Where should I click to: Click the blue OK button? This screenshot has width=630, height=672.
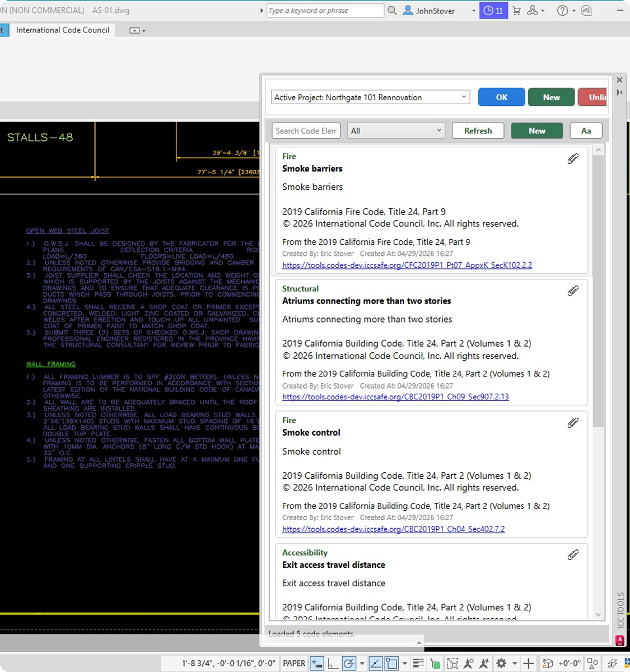(502, 97)
